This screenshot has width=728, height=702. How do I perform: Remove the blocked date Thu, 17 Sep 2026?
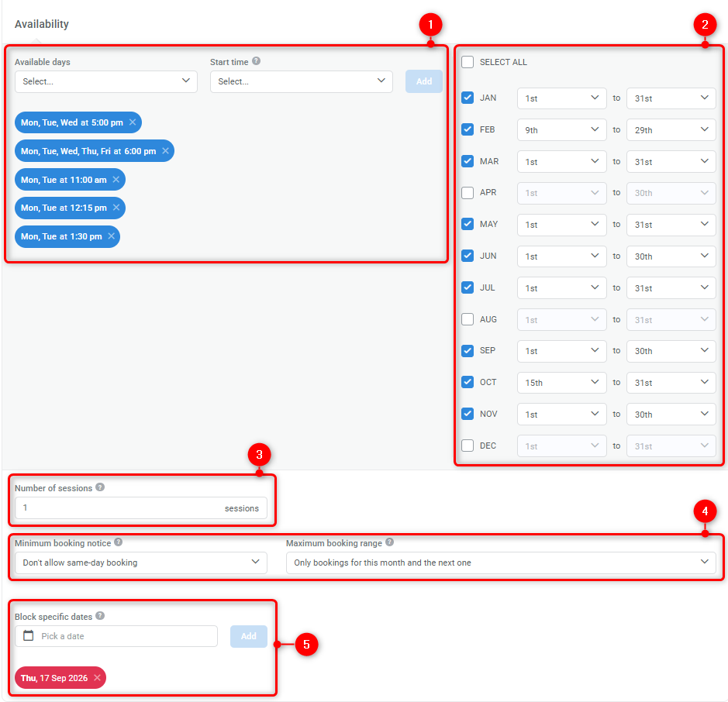point(97,677)
